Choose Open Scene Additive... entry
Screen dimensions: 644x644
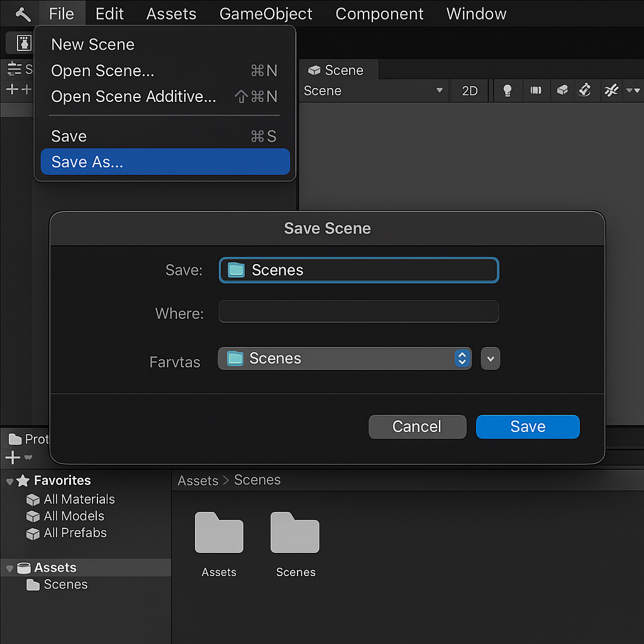tap(164, 96)
